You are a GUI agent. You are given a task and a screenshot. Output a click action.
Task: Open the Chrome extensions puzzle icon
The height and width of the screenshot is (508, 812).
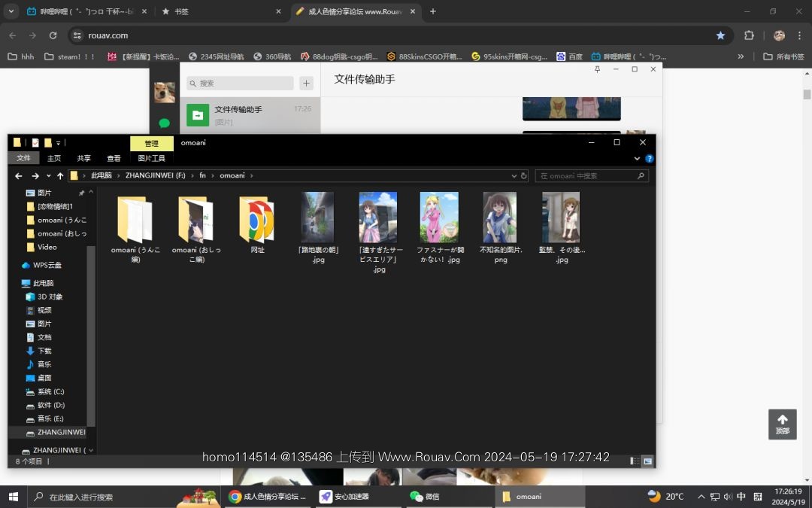(x=749, y=35)
